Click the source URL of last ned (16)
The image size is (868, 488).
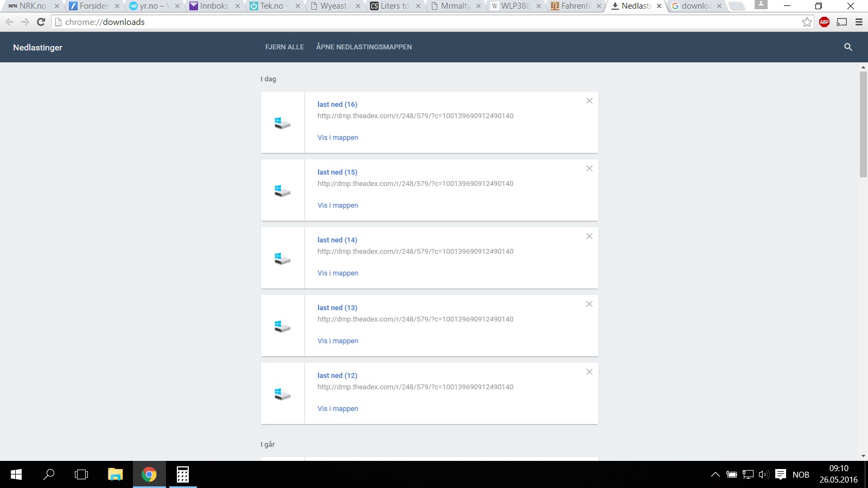pos(416,116)
